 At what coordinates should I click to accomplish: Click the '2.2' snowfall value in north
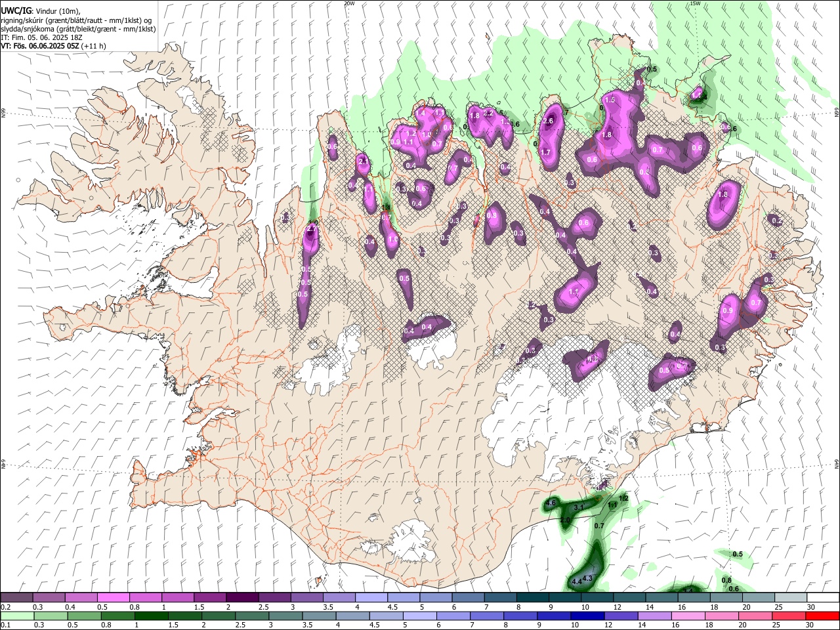488,113
